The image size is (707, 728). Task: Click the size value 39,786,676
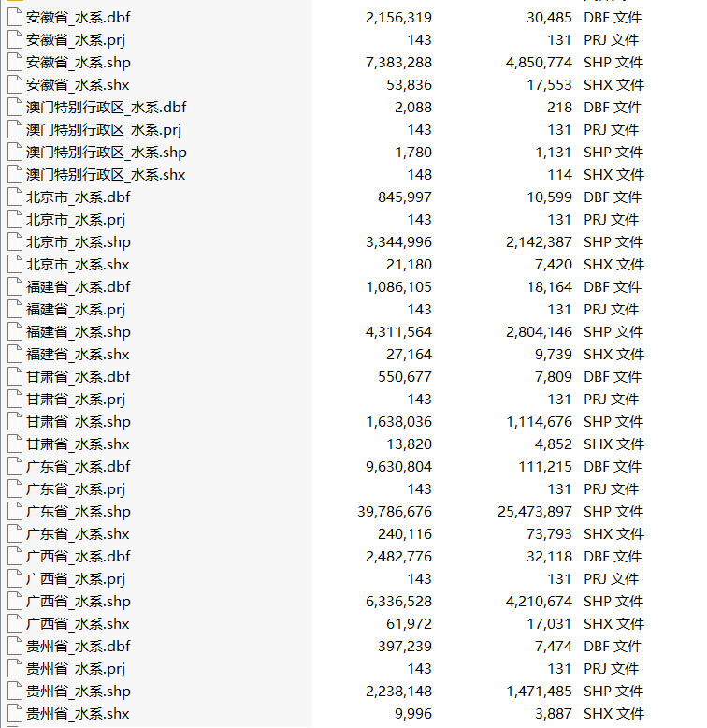tap(395, 511)
